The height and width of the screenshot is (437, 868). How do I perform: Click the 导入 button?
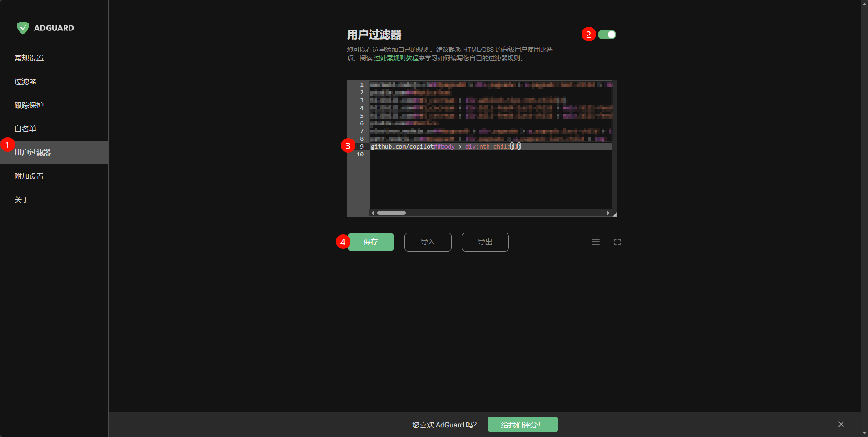tap(428, 242)
